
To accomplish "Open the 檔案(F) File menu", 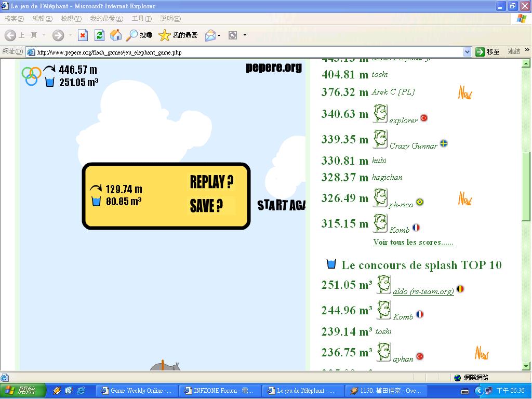I will pyautogui.click(x=14, y=19).
